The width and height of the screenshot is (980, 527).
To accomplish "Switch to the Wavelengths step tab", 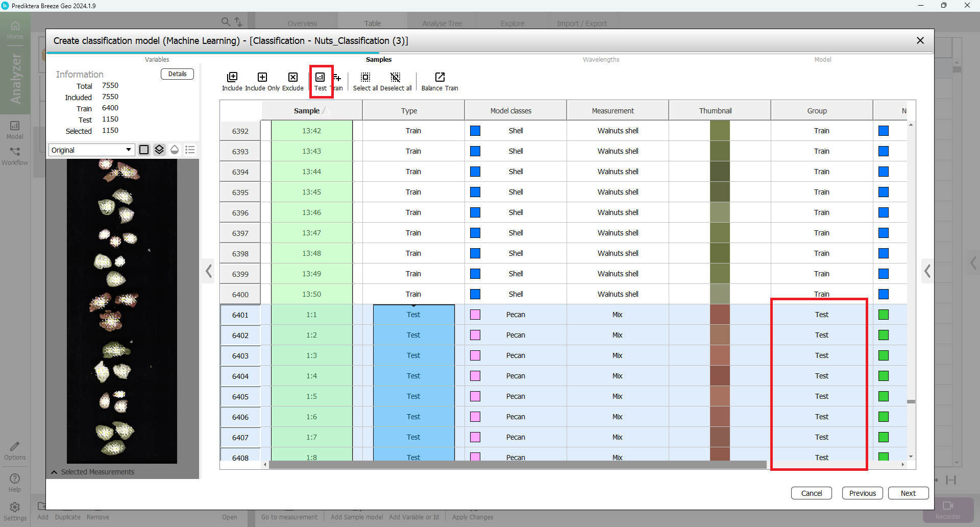I will (x=601, y=60).
